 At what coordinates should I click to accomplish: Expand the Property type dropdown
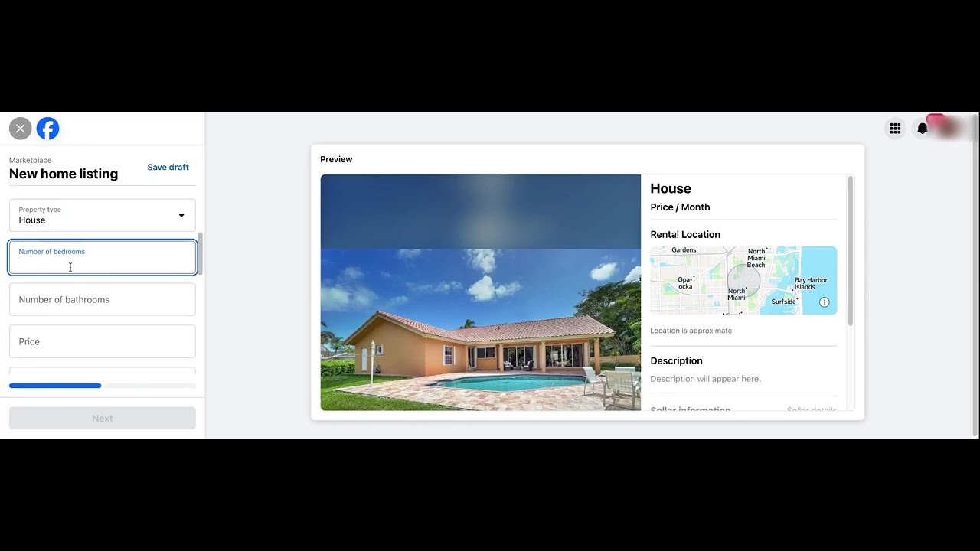pyautogui.click(x=103, y=215)
